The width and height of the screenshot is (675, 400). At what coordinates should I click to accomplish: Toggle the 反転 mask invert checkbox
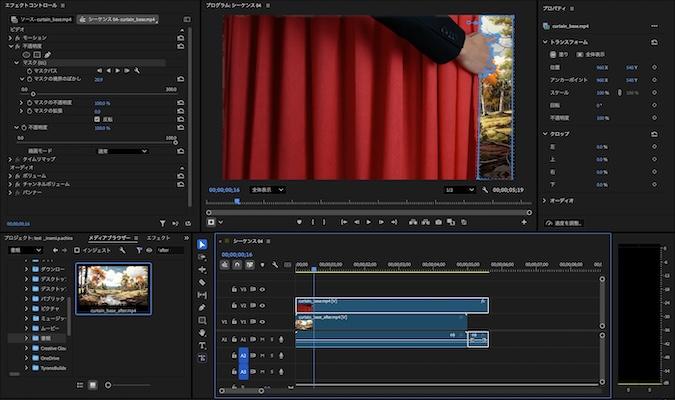click(97, 118)
